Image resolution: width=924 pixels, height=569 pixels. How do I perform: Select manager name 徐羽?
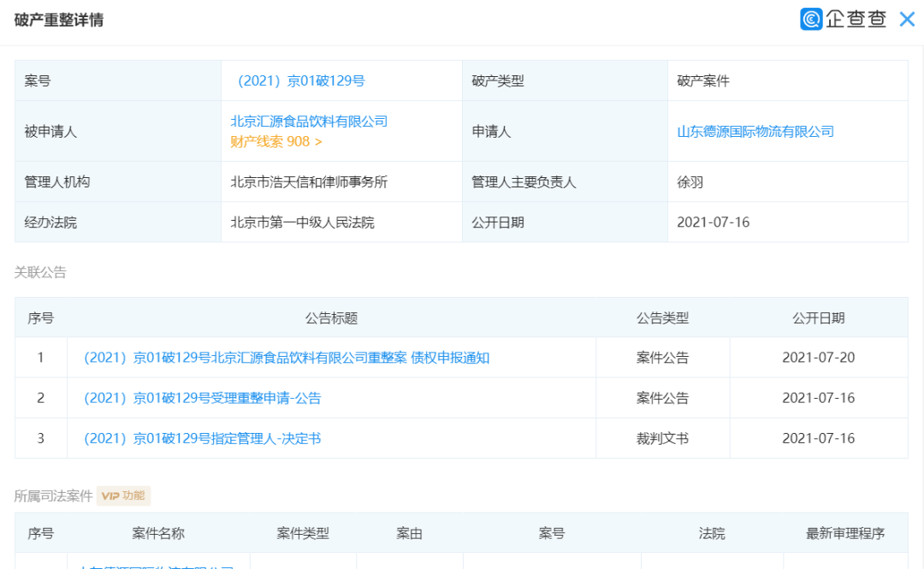pos(690,182)
